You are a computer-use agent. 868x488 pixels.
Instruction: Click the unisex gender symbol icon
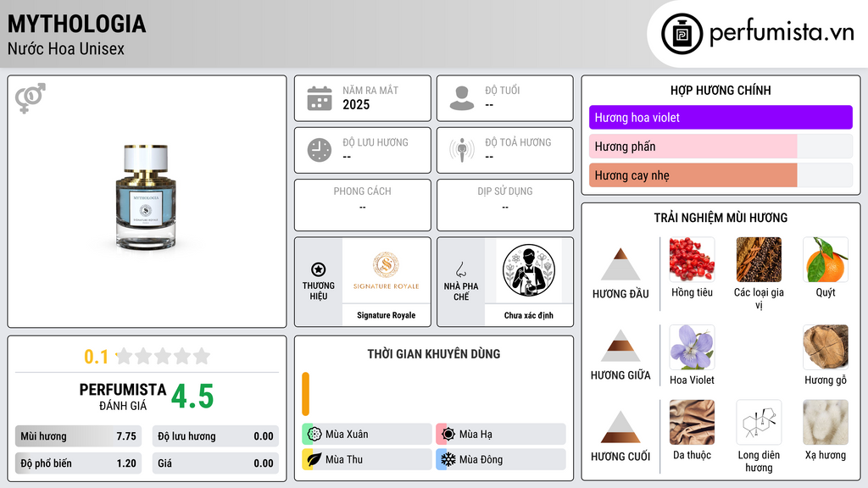tap(31, 98)
